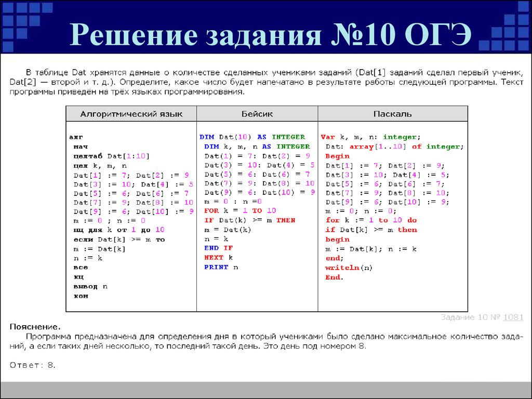Click the Basic line "n = k"
Image resolution: width=532 pixels, height=399 pixels.
pyautogui.click(x=217, y=239)
